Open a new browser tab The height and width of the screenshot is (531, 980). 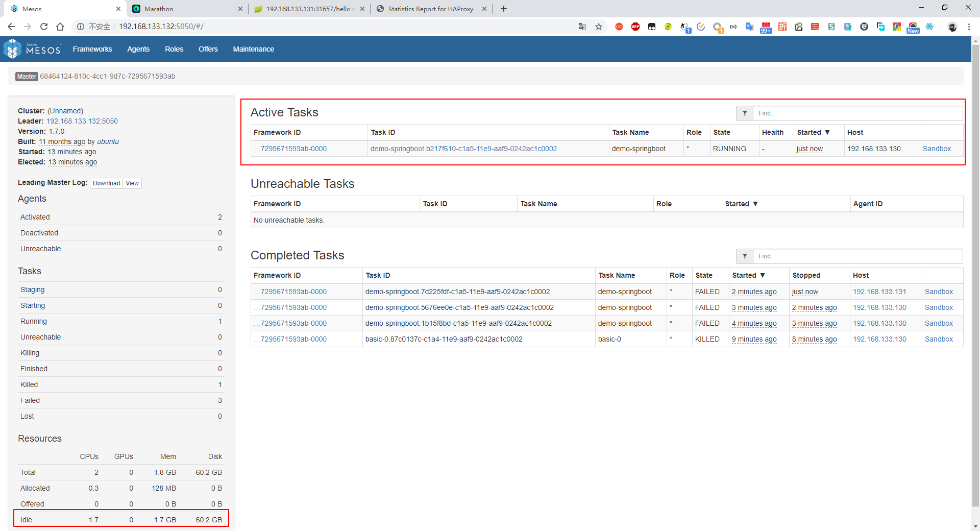pyautogui.click(x=503, y=9)
